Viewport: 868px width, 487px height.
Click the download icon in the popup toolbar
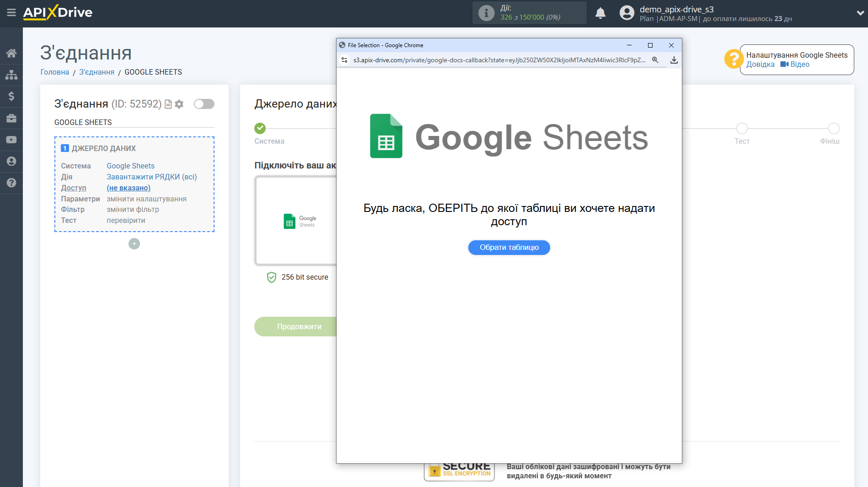674,60
